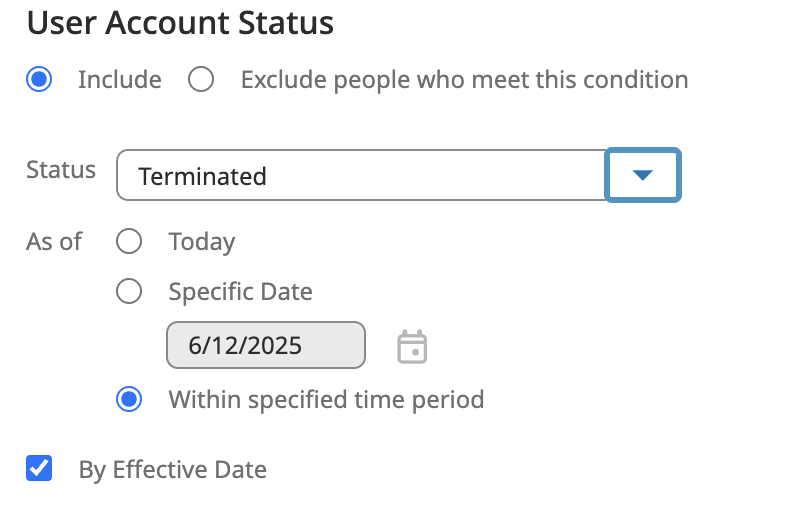
Task: Click the Include label text
Action: click(x=120, y=80)
